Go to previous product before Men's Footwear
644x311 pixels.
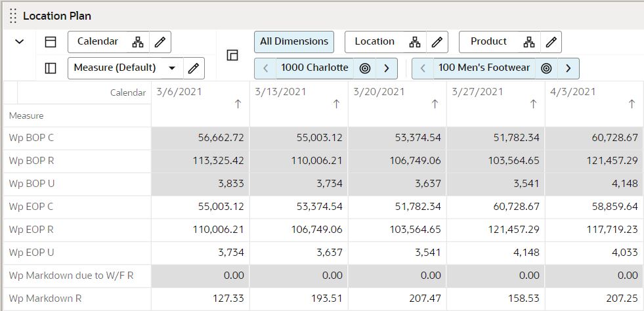(x=423, y=68)
